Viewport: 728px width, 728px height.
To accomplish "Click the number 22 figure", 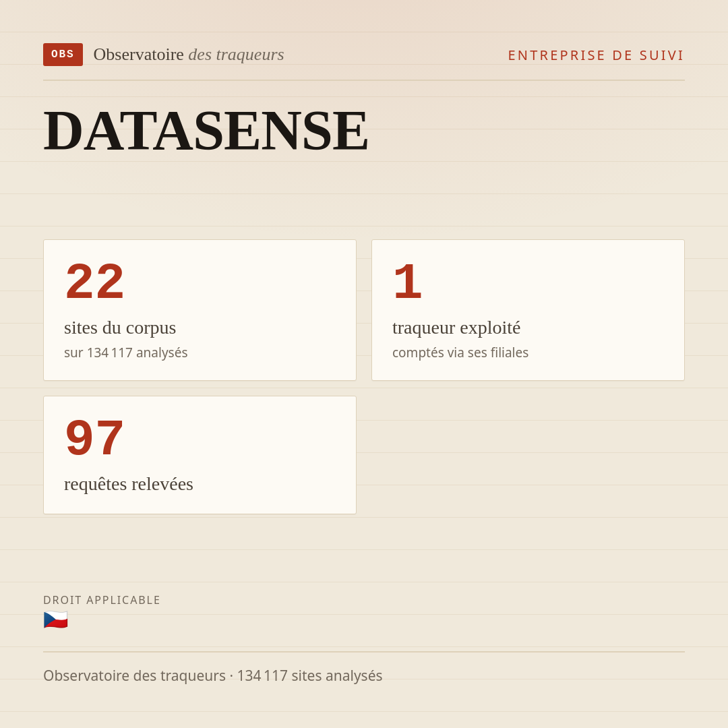I will [95, 281].
